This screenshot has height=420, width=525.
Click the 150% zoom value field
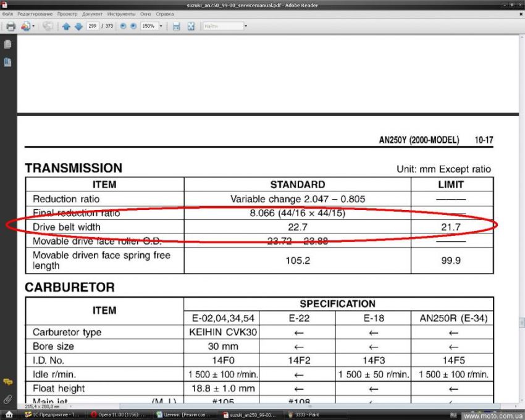point(149,26)
